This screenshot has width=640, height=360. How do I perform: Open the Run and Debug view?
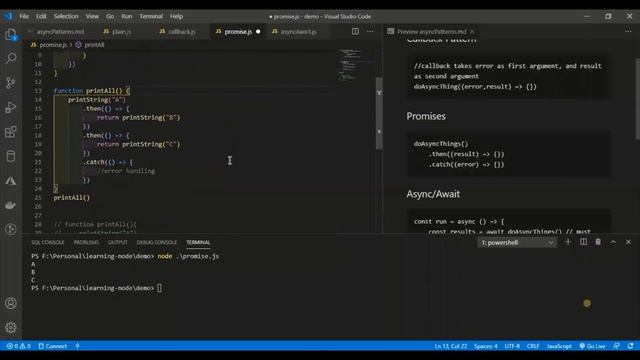[11, 107]
